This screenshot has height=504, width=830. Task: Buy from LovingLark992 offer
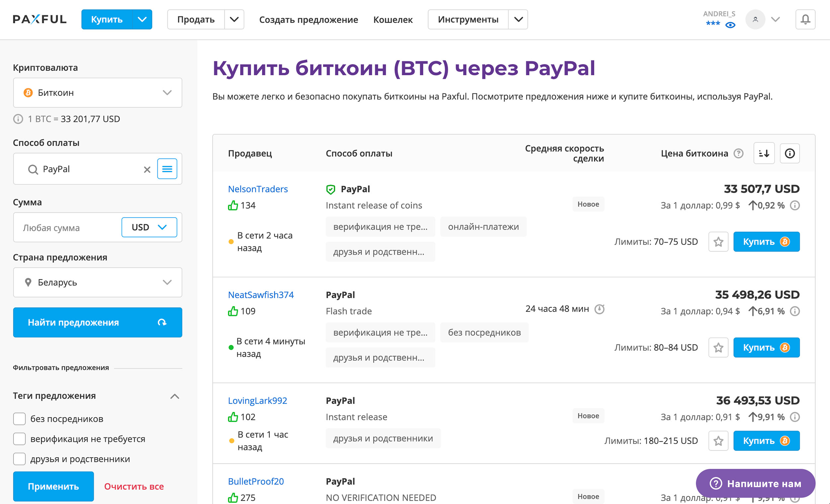(766, 440)
